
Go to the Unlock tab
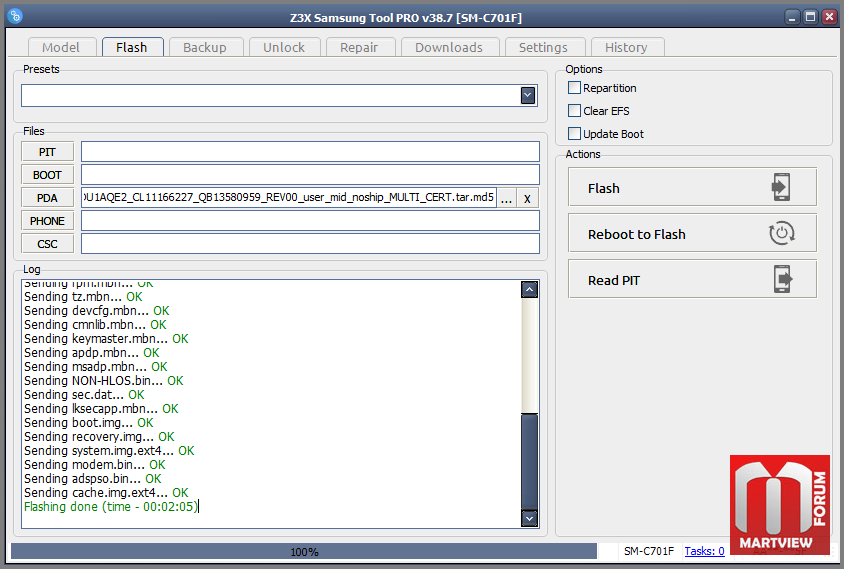(284, 47)
